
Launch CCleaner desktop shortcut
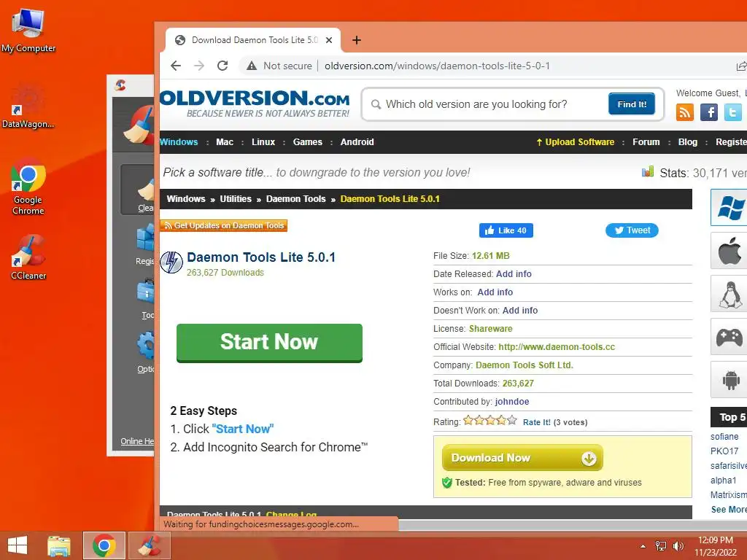click(28, 257)
